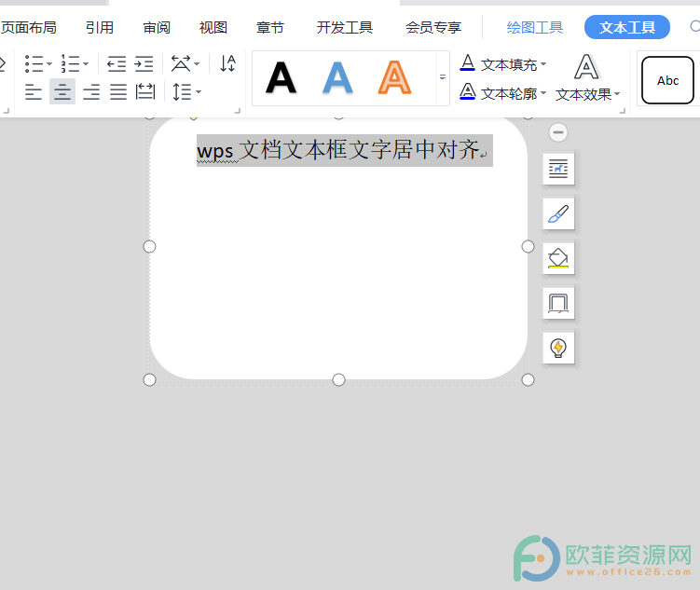Image resolution: width=700 pixels, height=590 pixels.
Task: Open 文本效果 dropdown arrow
Action: pyautogui.click(x=617, y=94)
